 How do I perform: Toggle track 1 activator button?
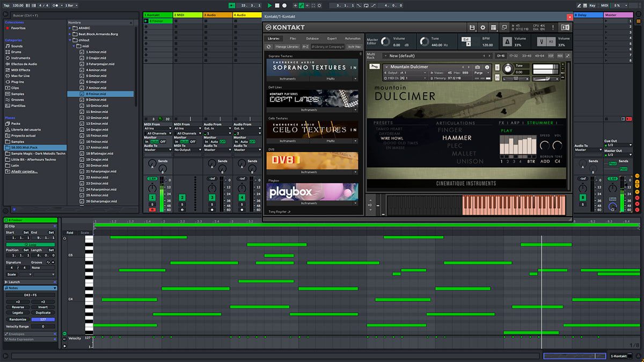152,198
